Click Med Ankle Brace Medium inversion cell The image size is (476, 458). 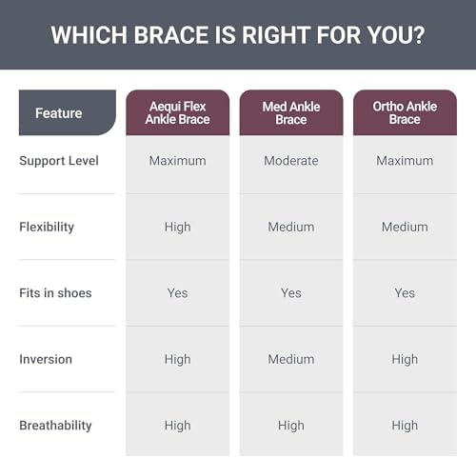pyautogui.click(x=291, y=359)
